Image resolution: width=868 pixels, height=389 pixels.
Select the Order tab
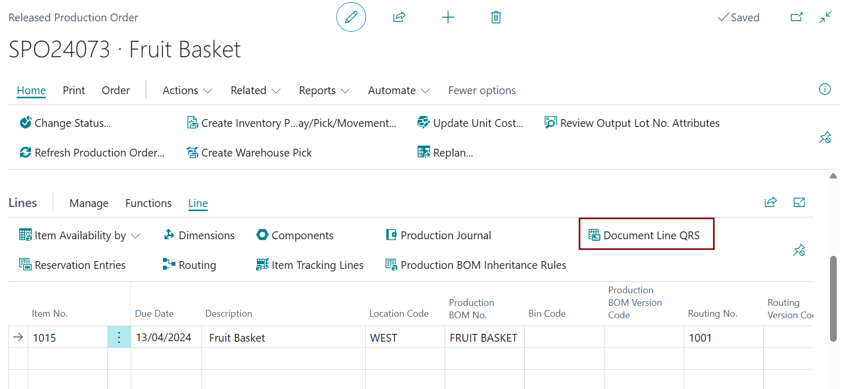click(116, 90)
